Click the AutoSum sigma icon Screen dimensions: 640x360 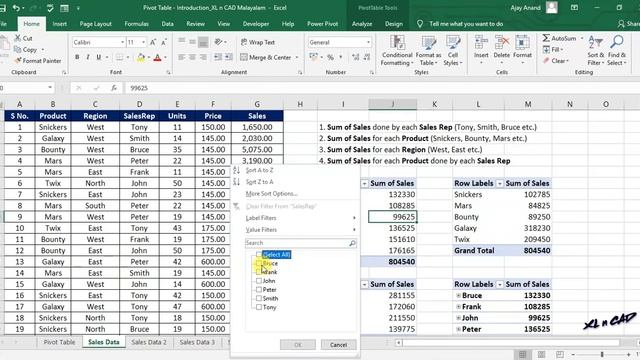[546, 38]
